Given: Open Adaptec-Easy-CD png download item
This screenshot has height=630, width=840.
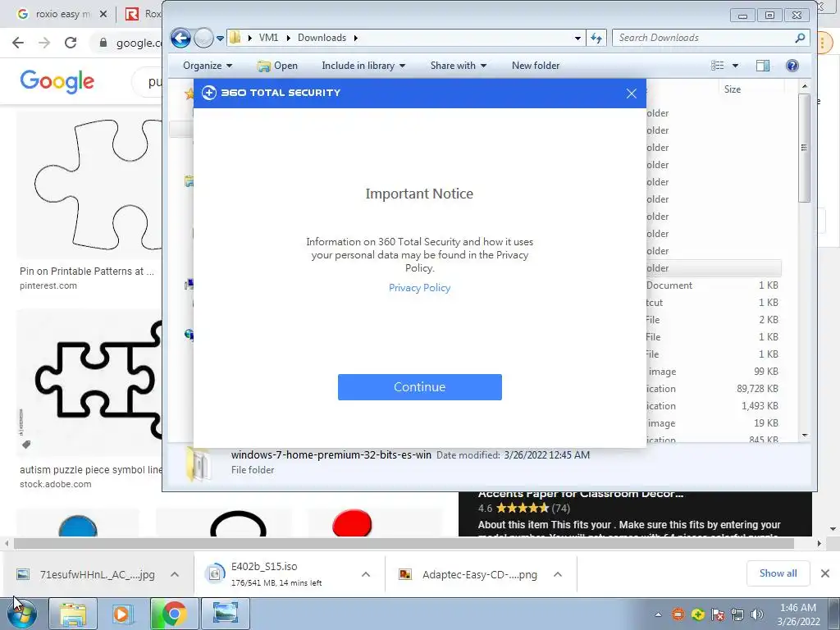Looking at the screenshot, I should tap(469, 574).
